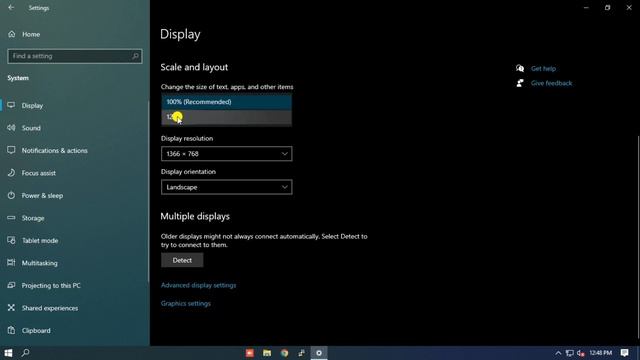The height and width of the screenshot is (360, 640).
Task: Click the Get help link
Action: pos(543,69)
